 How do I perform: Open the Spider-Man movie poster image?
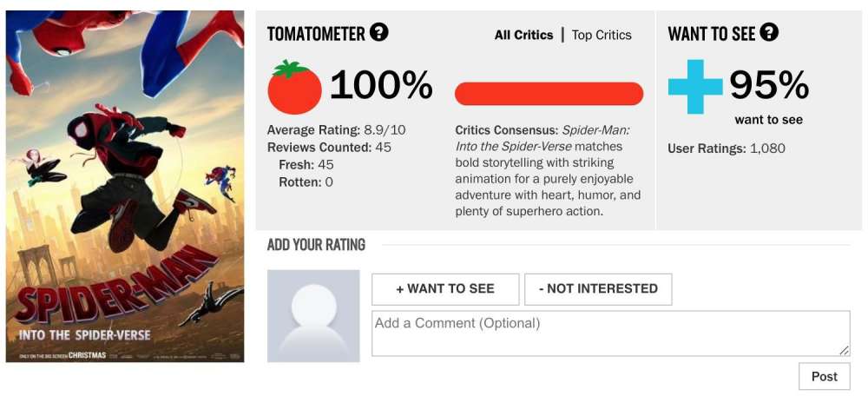(x=125, y=186)
